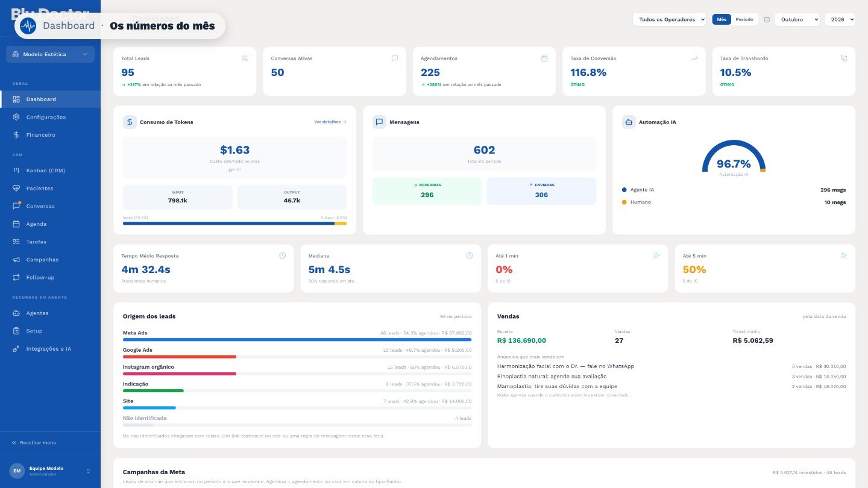The width and height of the screenshot is (868, 488).
Task: Click the Setup clipboard icon
Action: click(16, 331)
